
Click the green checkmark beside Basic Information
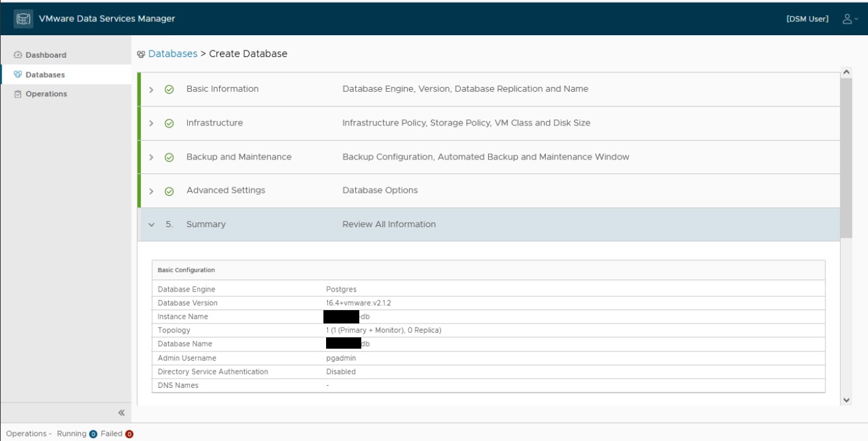click(x=169, y=89)
